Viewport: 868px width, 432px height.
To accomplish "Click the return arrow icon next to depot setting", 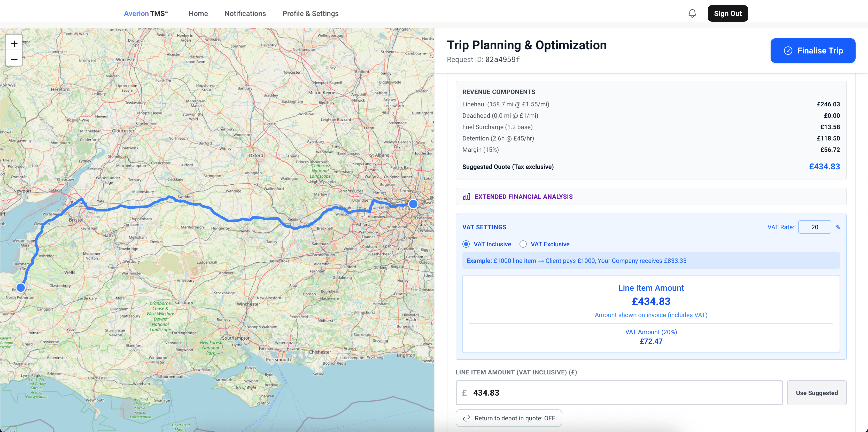I will pyautogui.click(x=467, y=418).
